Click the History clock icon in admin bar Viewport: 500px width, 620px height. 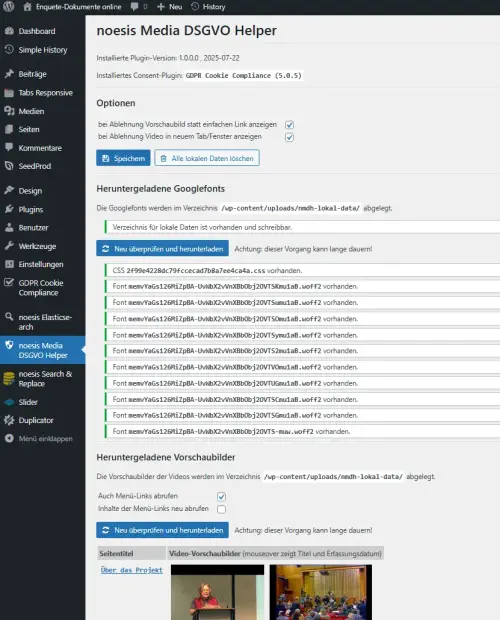coord(195,6)
